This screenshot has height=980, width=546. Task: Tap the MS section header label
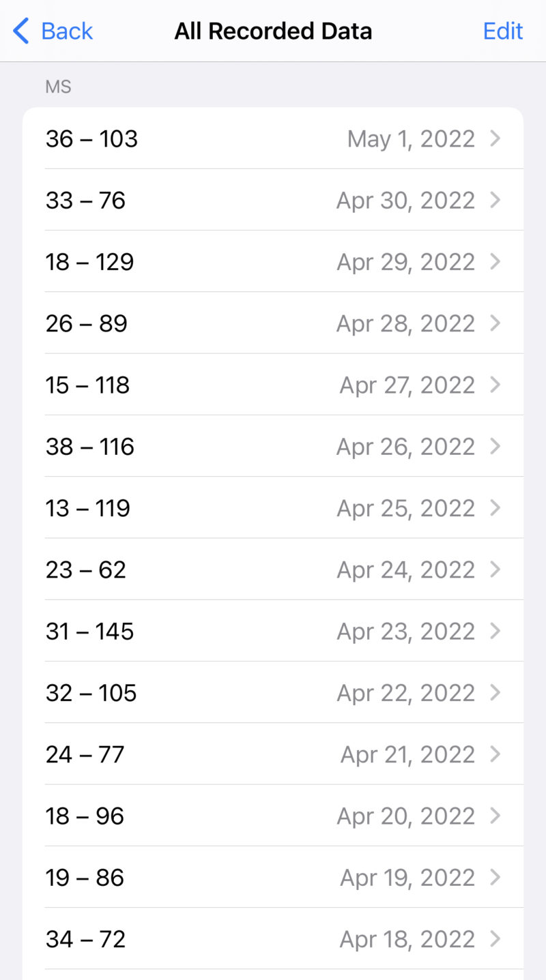point(58,86)
